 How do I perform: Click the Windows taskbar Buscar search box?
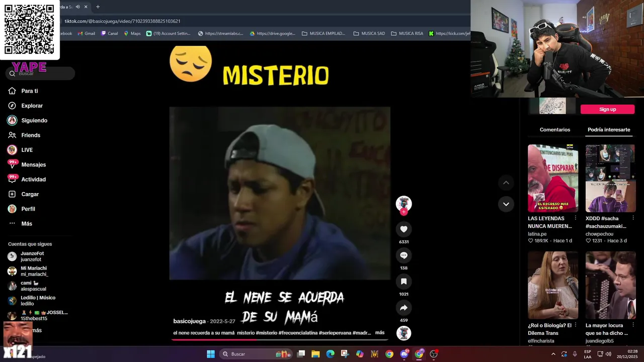(x=257, y=354)
